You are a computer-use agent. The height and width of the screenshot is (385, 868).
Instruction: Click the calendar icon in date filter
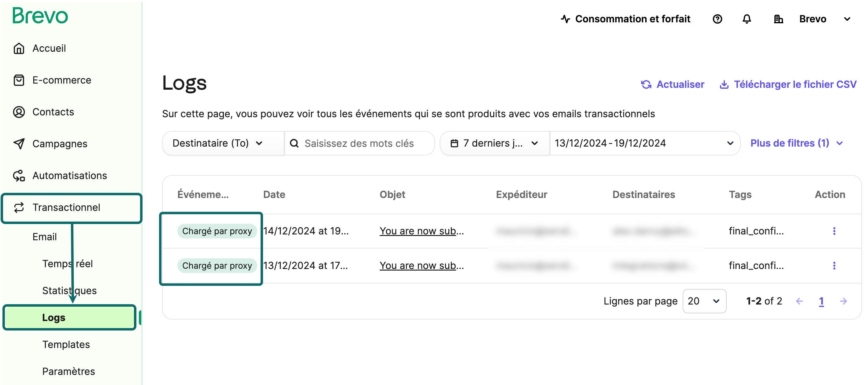pyautogui.click(x=454, y=143)
